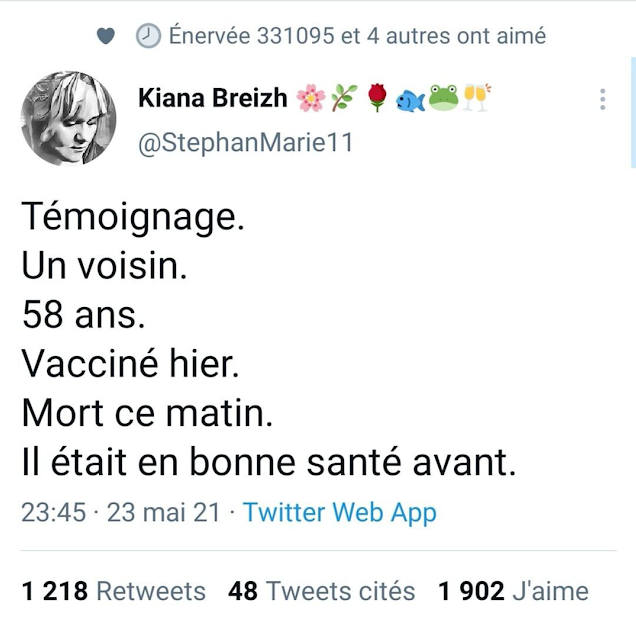Image resolution: width=636 pixels, height=628 pixels.
Task: Click the clinking champagne glasses emoji
Action: click(477, 98)
